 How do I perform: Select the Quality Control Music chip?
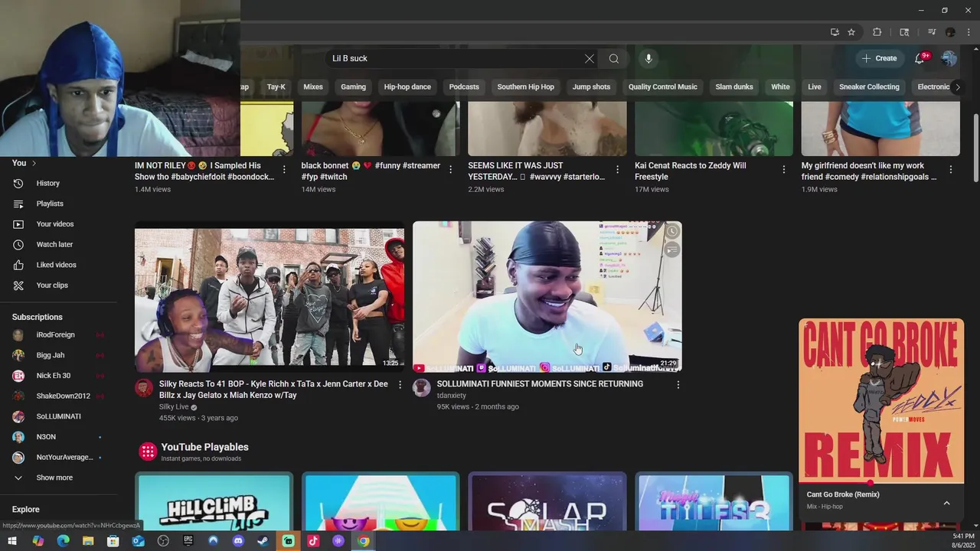tap(663, 86)
